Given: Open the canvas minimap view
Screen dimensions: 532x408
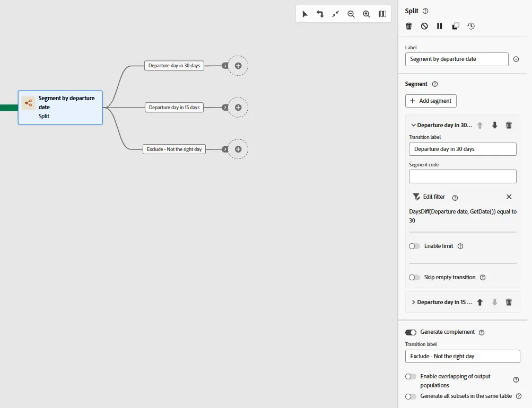Looking at the screenshot, I should click(x=382, y=14).
